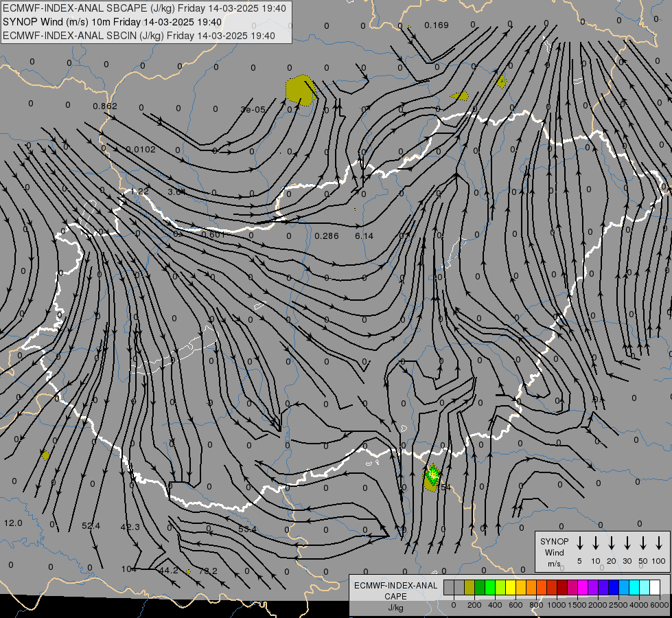Click the ECMWF-INDEX-ANAL legend title

pyautogui.click(x=395, y=586)
